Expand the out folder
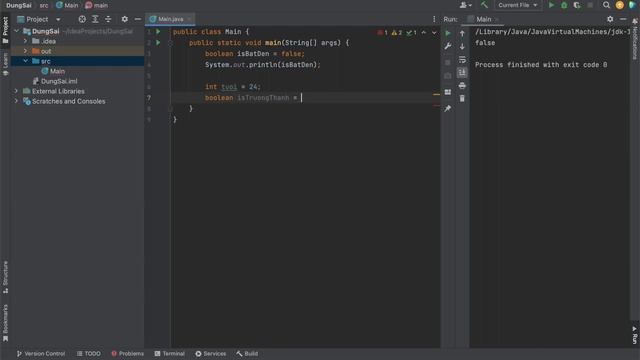 coord(25,51)
